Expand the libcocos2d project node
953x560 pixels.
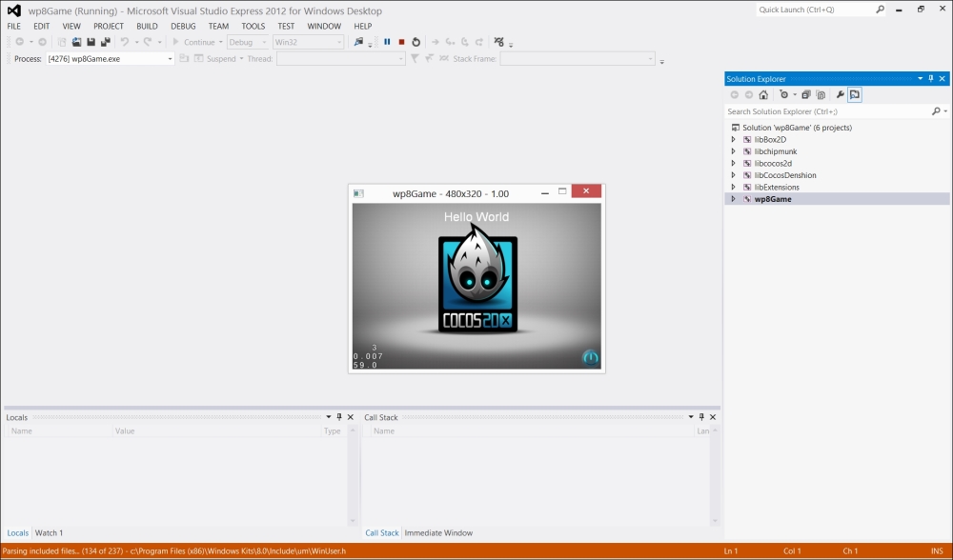(x=734, y=164)
